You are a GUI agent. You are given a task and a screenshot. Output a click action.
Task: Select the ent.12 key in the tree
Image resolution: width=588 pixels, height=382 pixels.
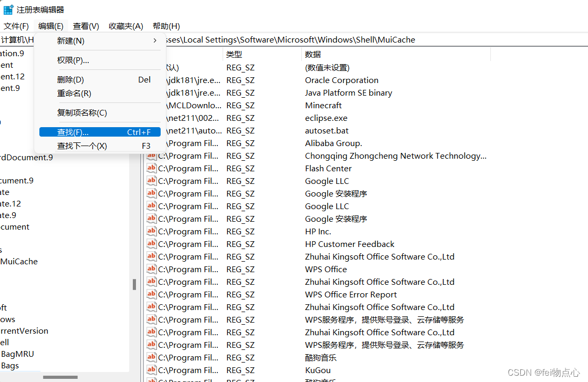(x=13, y=77)
